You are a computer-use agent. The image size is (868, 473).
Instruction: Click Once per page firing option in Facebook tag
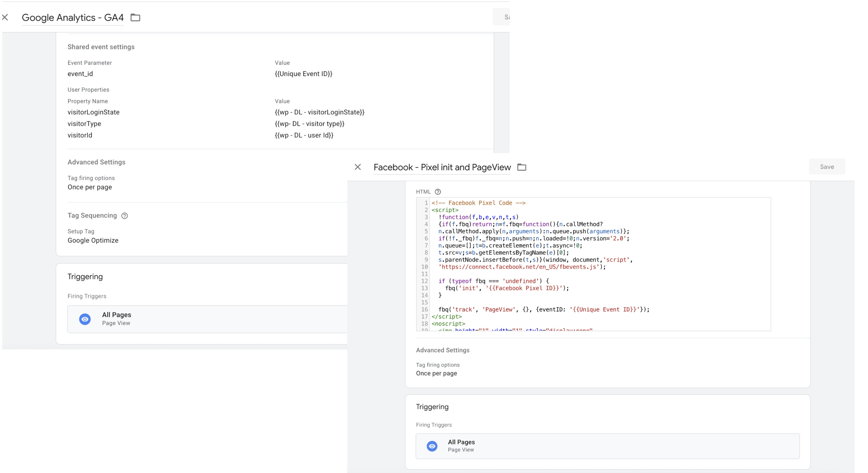click(436, 373)
